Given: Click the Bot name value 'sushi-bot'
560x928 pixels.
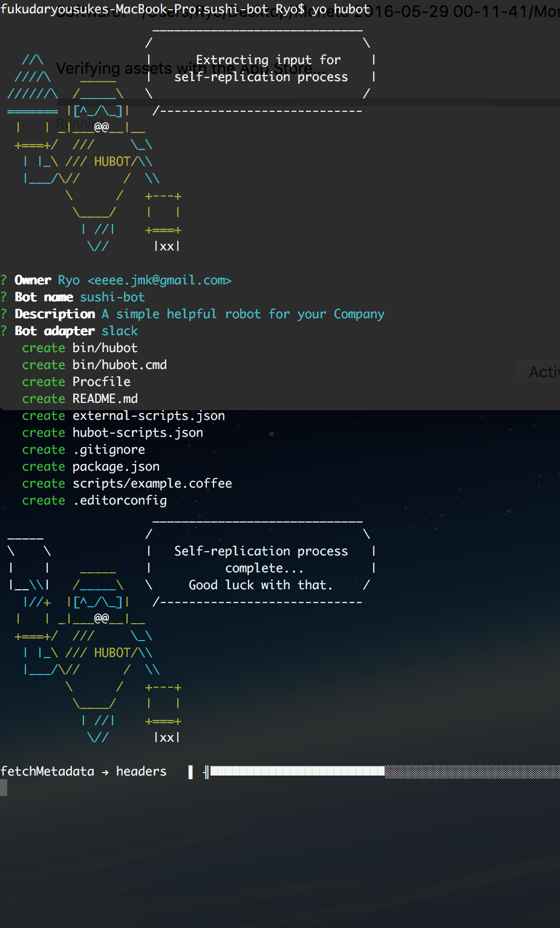Looking at the screenshot, I should pos(112,297).
